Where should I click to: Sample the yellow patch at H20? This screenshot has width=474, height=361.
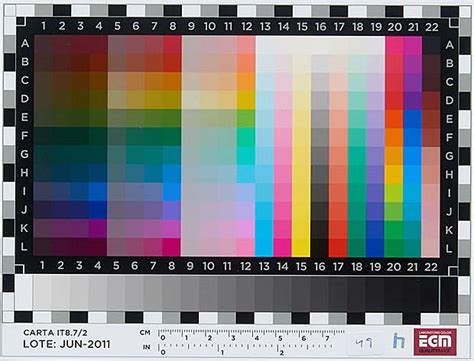[x=394, y=174]
